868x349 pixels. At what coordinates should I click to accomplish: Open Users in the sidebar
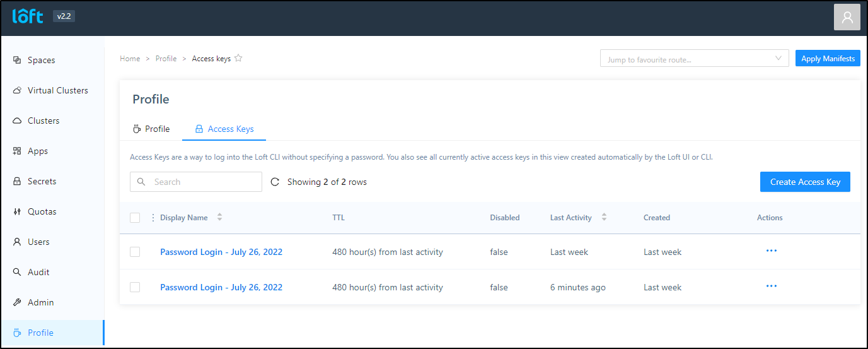pyautogui.click(x=52, y=242)
